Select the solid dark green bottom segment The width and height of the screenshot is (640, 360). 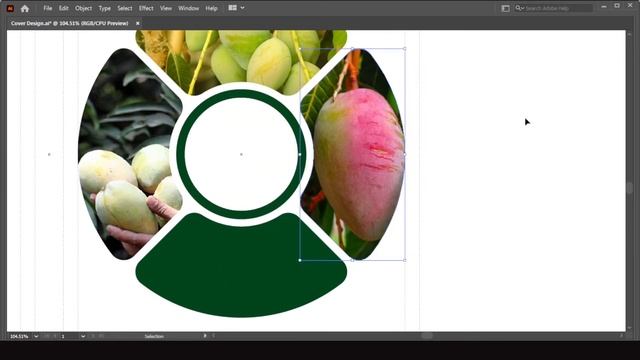241,269
